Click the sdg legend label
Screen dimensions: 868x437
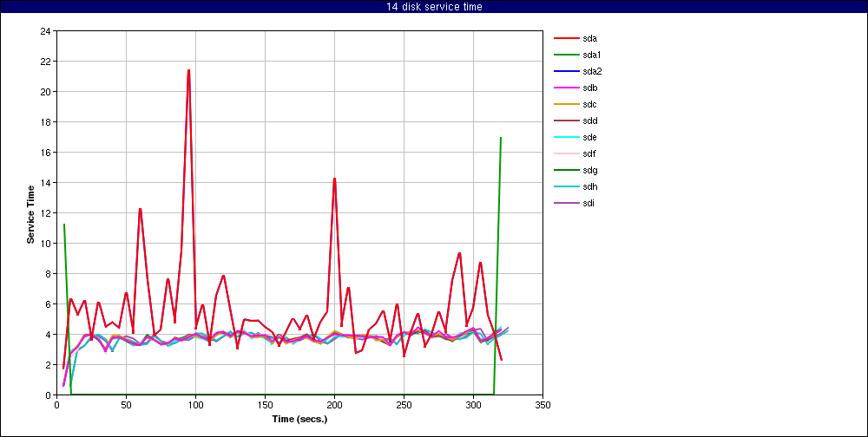(589, 170)
